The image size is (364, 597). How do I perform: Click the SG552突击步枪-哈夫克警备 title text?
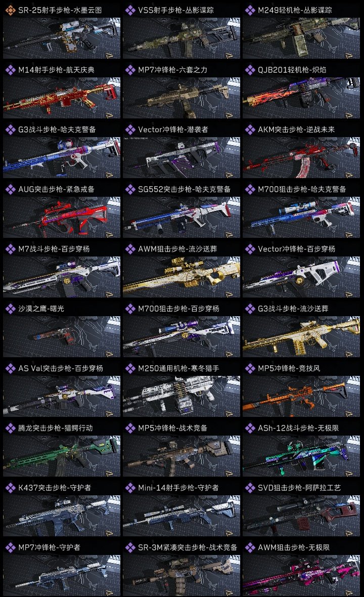184,189
